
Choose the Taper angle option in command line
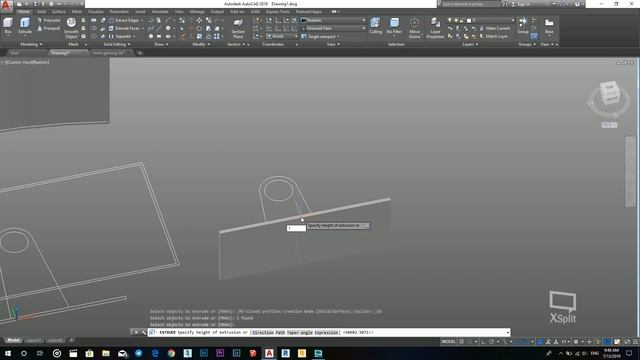tap(300, 333)
